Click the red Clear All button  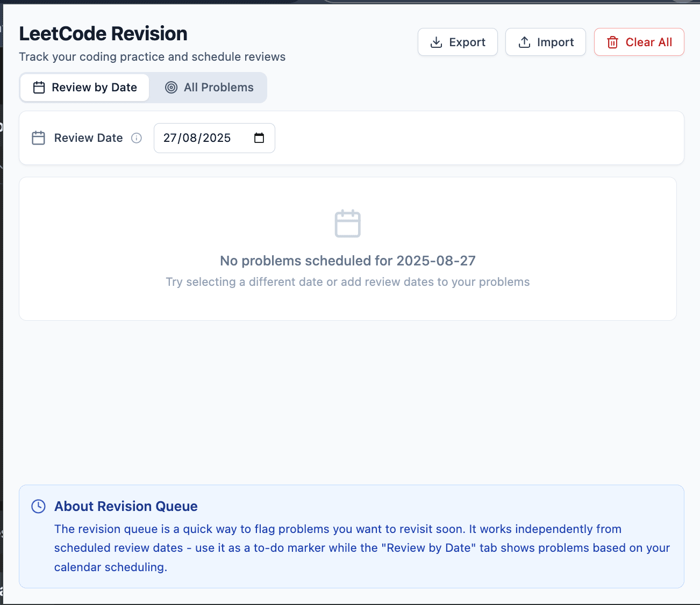click(x=639, y=42)
